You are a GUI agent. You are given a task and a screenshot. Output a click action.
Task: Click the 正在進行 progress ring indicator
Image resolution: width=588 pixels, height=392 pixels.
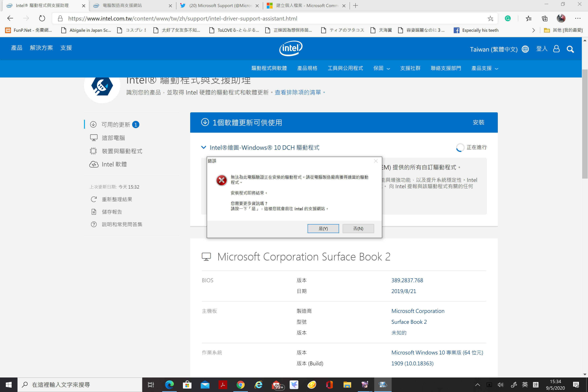(460, 148)
